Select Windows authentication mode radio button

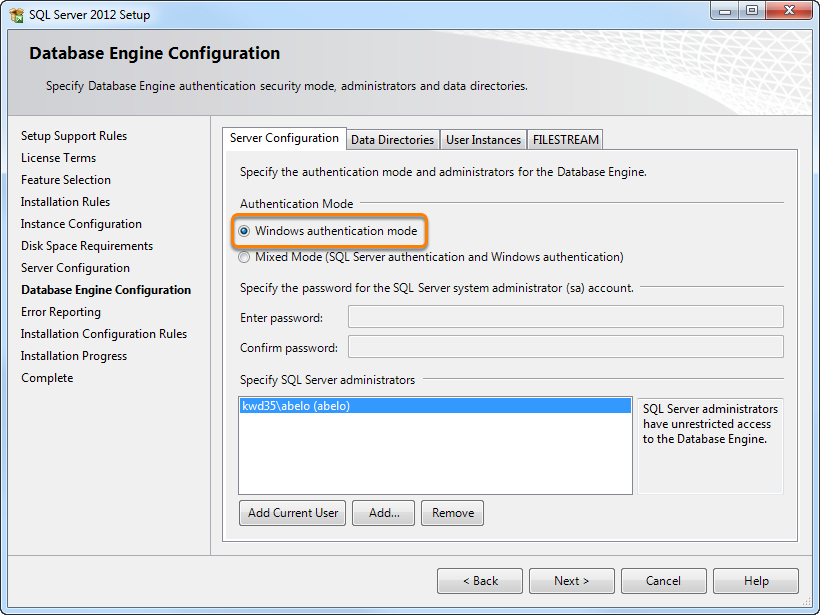(244, 231)
